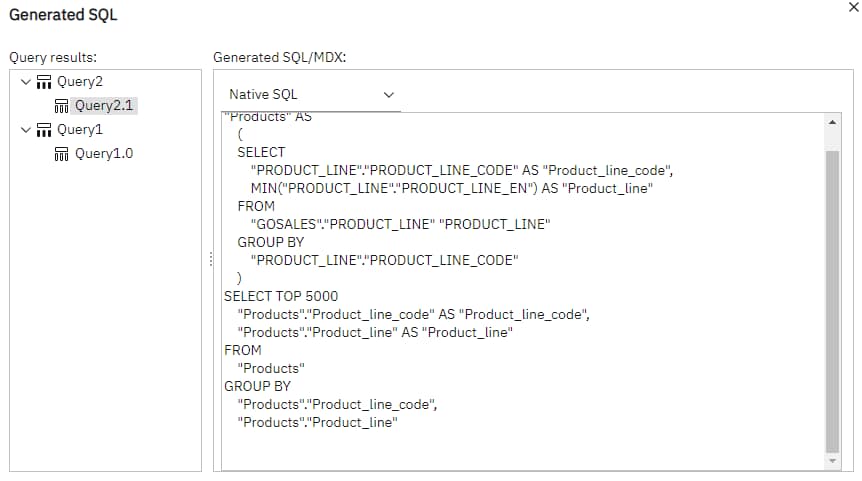Click the Query1.0 result set icon
This screenshot has width=862, height=481.
click(61, 154)
